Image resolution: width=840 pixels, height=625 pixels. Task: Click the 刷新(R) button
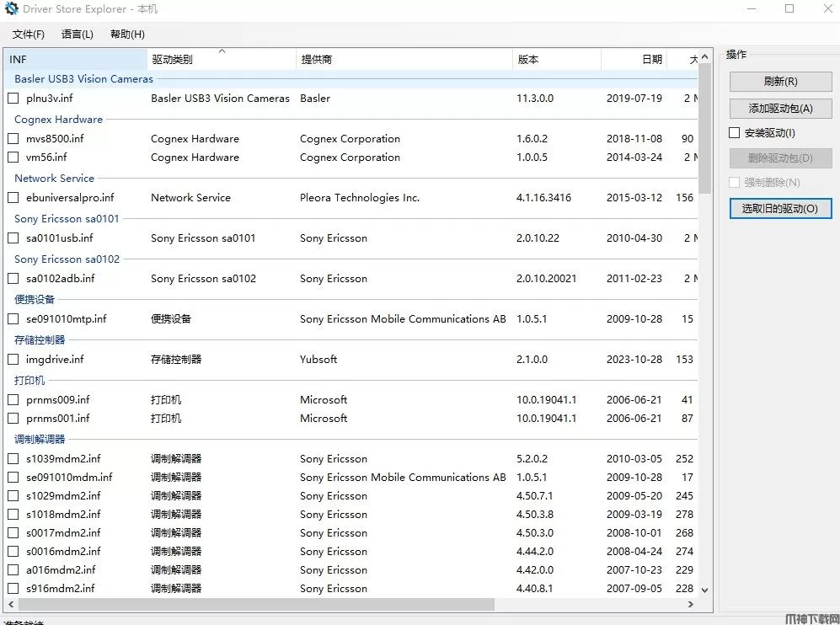click(780, 82)
